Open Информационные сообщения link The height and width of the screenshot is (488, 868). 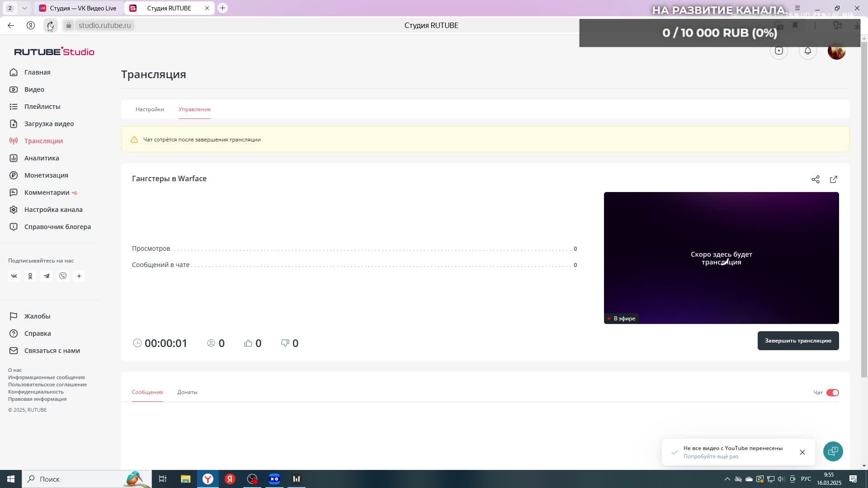pyautogui.click(x=46, y=377)
